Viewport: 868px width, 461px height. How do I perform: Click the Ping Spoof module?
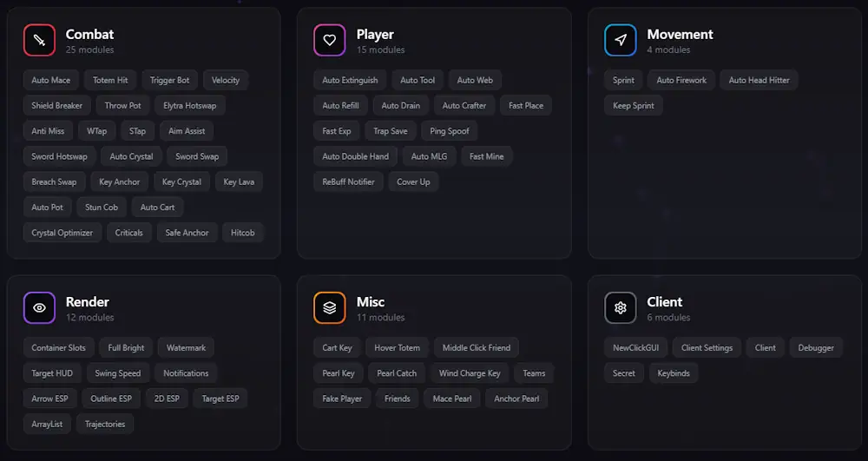(x=449, y=131)
